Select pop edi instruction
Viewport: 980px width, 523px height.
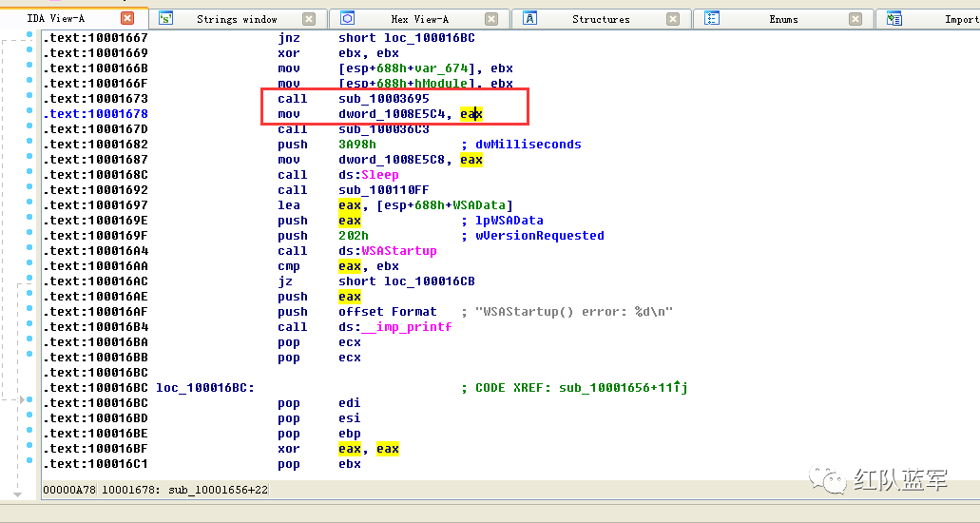(319, 403)
